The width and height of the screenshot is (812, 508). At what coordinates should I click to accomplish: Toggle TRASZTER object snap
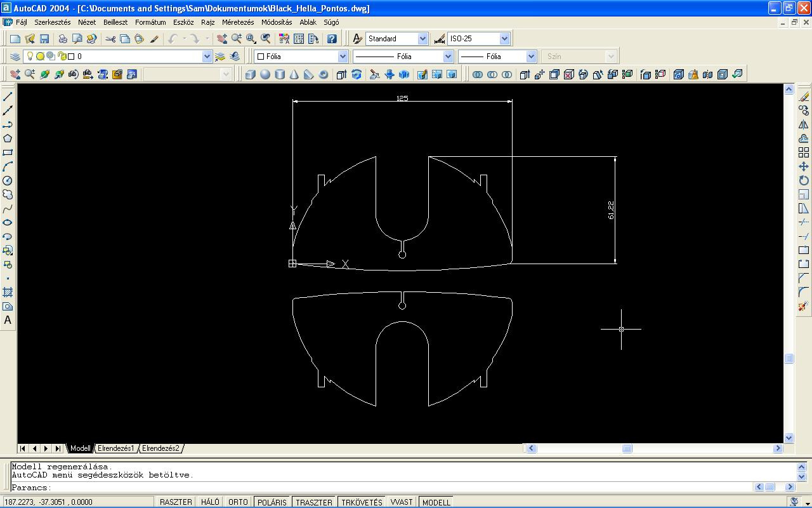[x=314, y=502]
